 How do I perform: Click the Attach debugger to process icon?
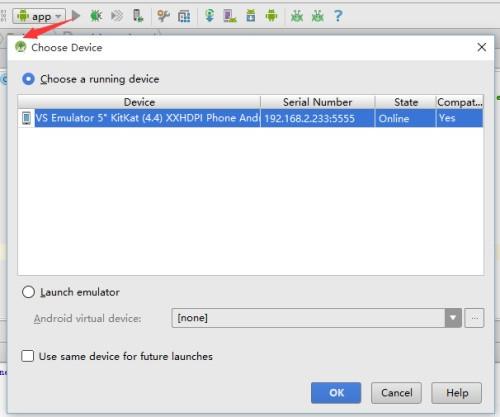pos(138,16)
